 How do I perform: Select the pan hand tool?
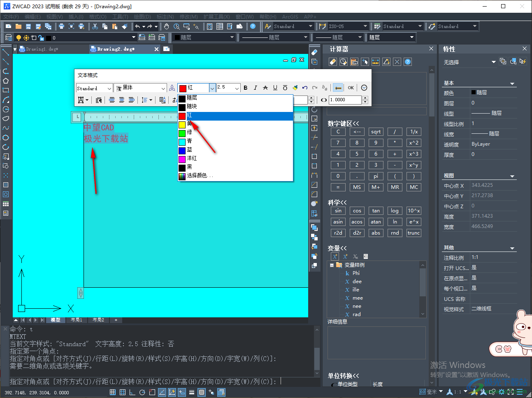click(167, 26)
